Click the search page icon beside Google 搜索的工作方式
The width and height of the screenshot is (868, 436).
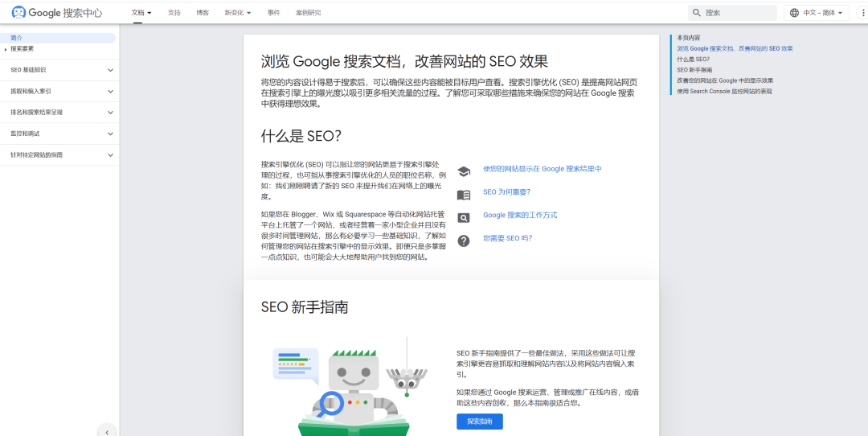point(464,218)
